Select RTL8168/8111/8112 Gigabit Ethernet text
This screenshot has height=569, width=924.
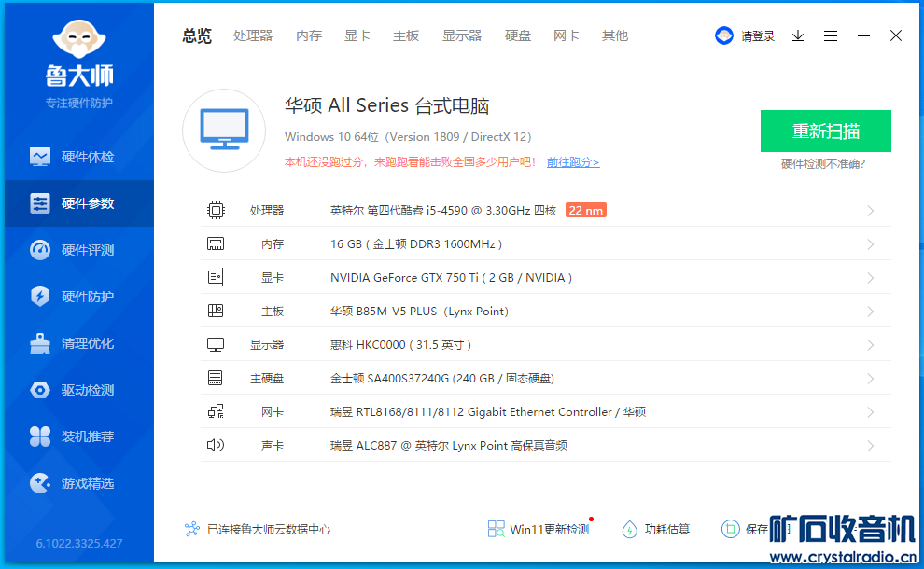point(488,411)
